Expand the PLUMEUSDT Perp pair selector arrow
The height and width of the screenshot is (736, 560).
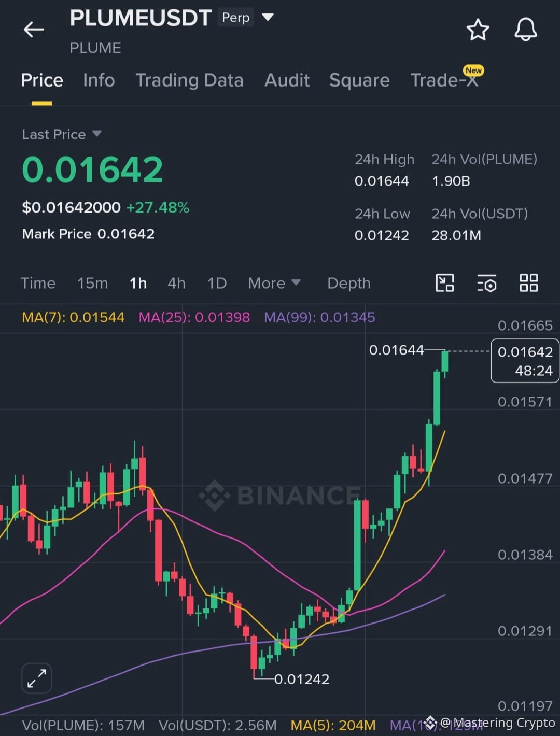268,18
